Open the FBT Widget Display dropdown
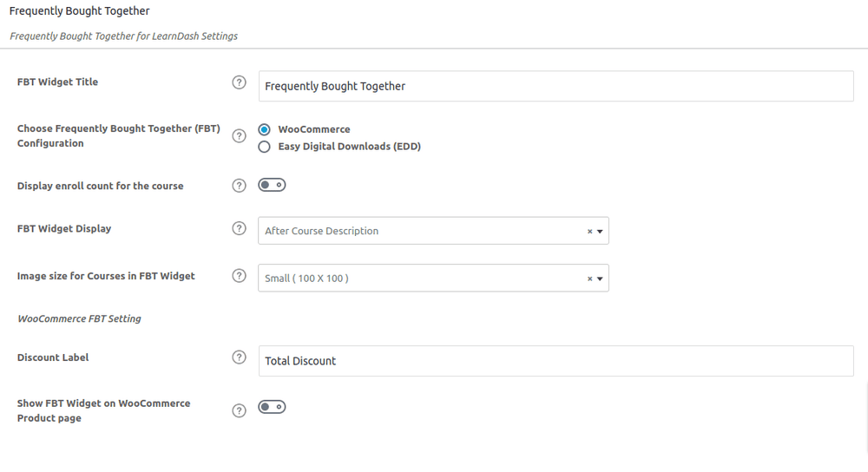This screenshot has height=472, width=868. (x=433, y=231)
